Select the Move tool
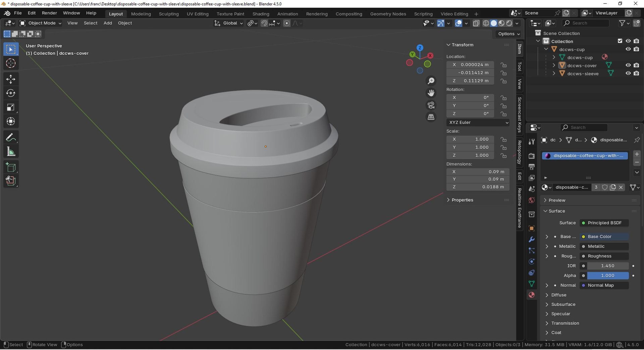 11,79
